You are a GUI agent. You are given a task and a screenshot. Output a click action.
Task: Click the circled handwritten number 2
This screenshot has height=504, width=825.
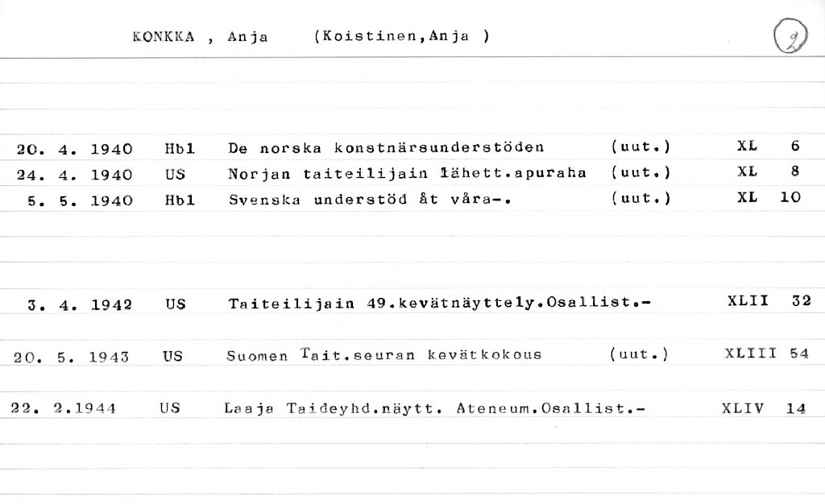click(790, 38)
